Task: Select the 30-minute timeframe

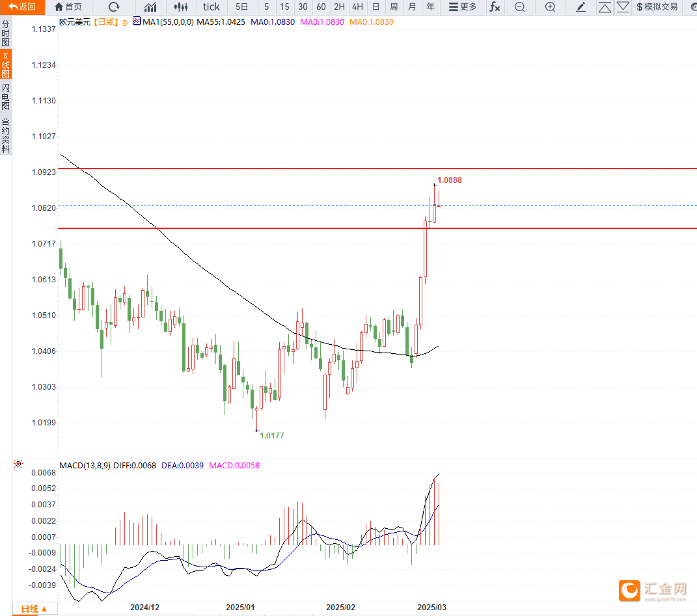Action: tap(303, 7)
